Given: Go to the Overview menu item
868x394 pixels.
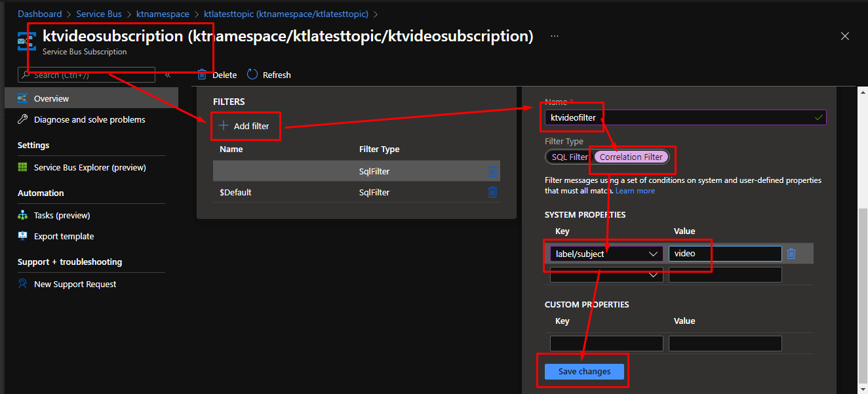Looking at the screenshot, I should (x=51, y=99).
